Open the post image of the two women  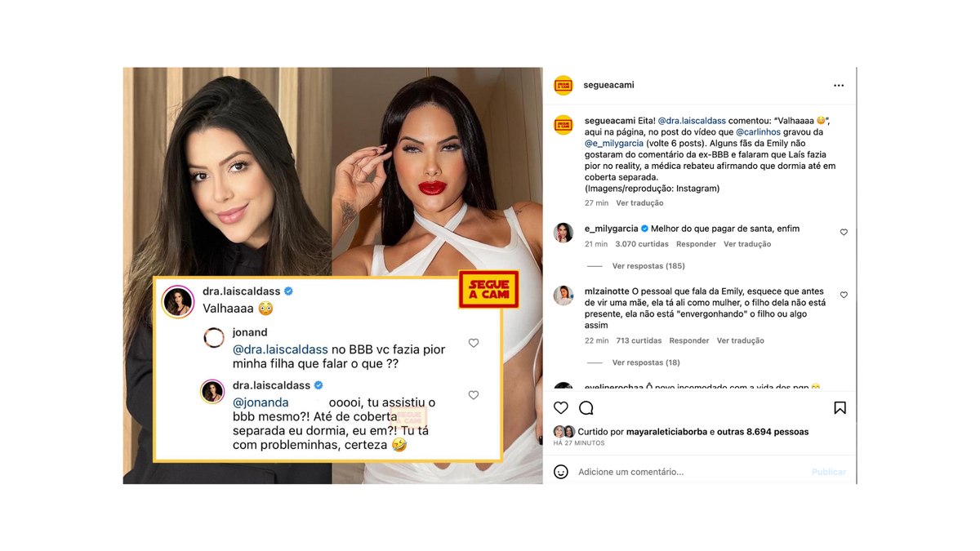[333, 276]
